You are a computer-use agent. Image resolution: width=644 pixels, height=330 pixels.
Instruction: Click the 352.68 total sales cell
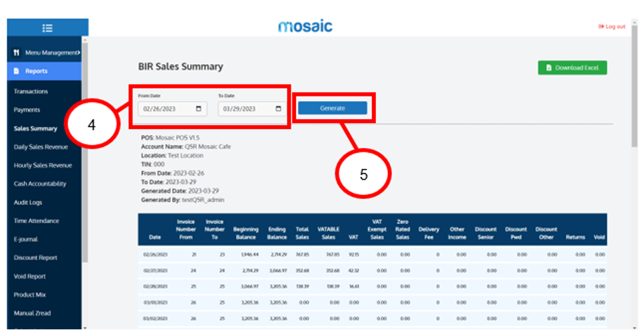click(302, 270)
